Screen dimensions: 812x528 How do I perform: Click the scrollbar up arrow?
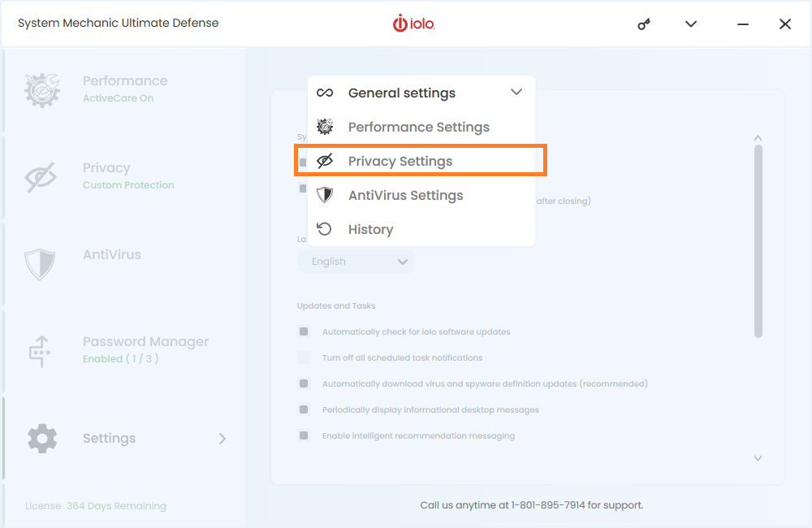tap(758, 138)
